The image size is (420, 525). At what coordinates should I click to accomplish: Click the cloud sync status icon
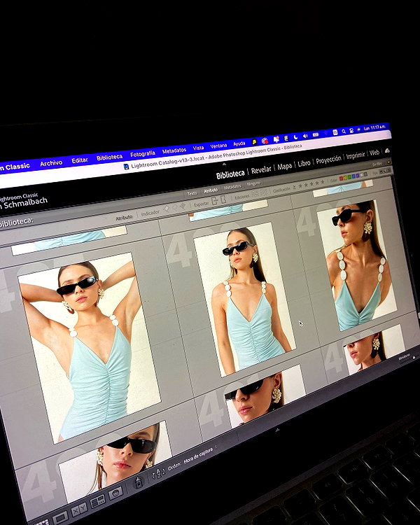[x=387, y=150]
